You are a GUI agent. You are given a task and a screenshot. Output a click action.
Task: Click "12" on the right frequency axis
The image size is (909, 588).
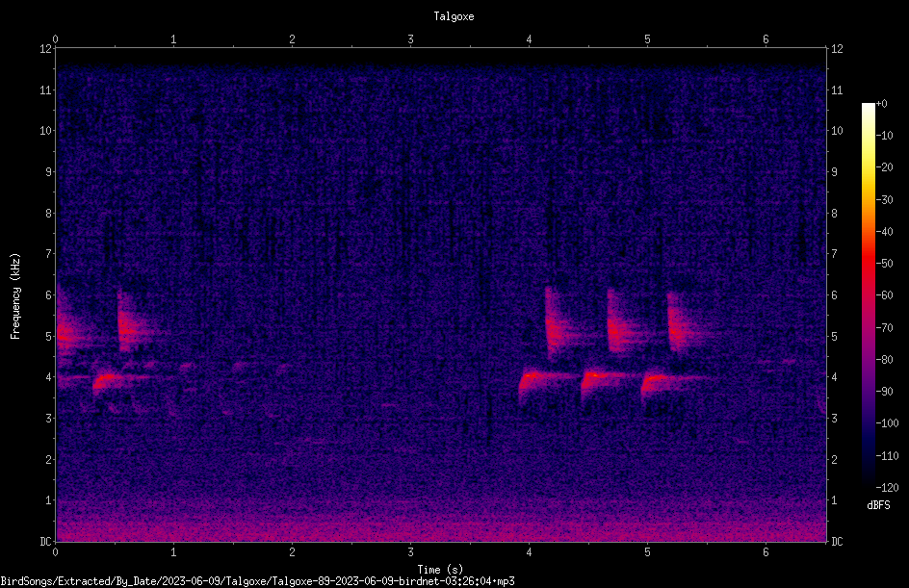(837, 49)
